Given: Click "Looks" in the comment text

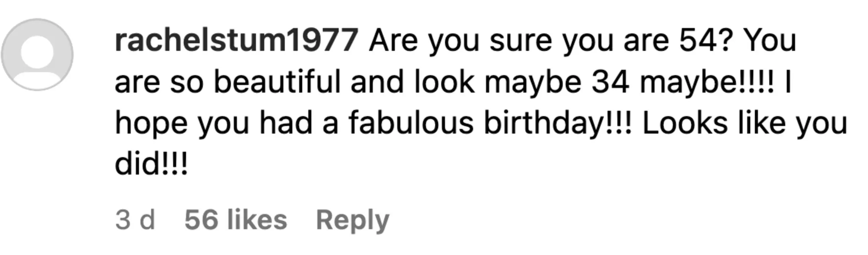Looking at the screenshot, I should point(685,124).
